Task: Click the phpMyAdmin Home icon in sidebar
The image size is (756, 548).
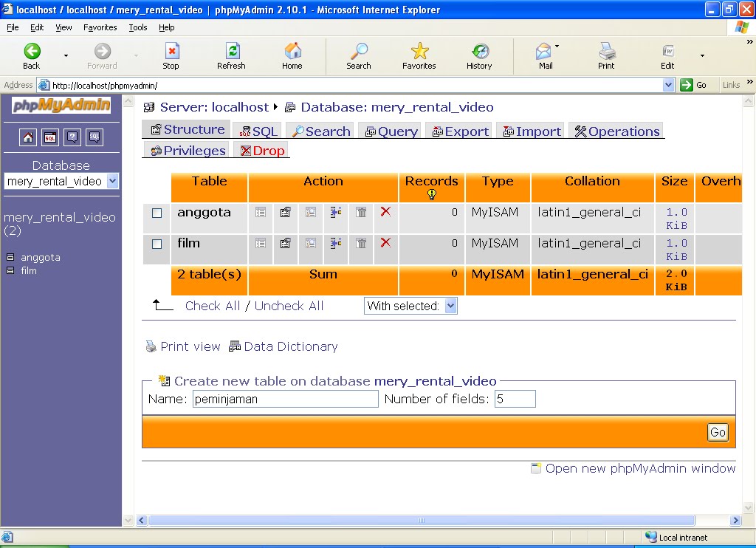Action: point(28,137)
